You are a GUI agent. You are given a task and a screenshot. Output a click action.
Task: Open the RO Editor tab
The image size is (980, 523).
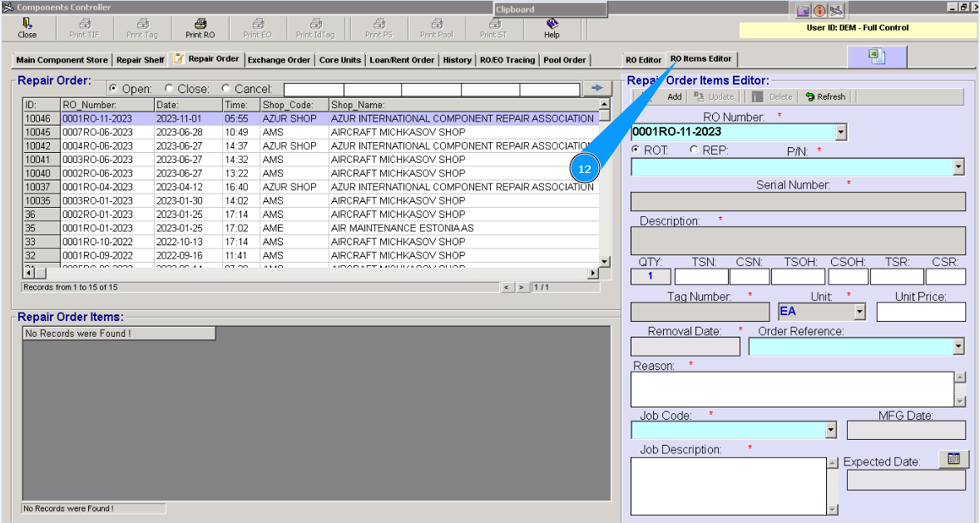pos(643,60)
